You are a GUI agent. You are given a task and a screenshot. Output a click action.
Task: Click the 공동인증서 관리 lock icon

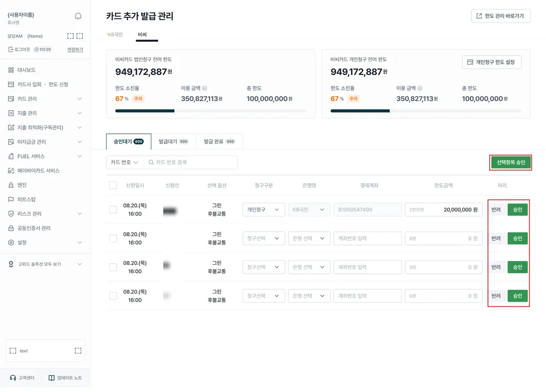click(x=11, y=228)
